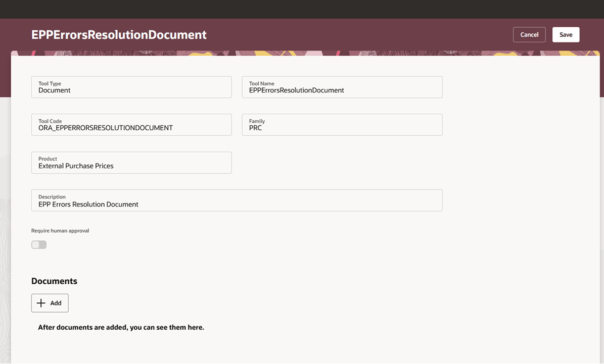Click the Cancel button
Image resolution: width=604 pixels, height=364 pixels.
tap(529, 35)
